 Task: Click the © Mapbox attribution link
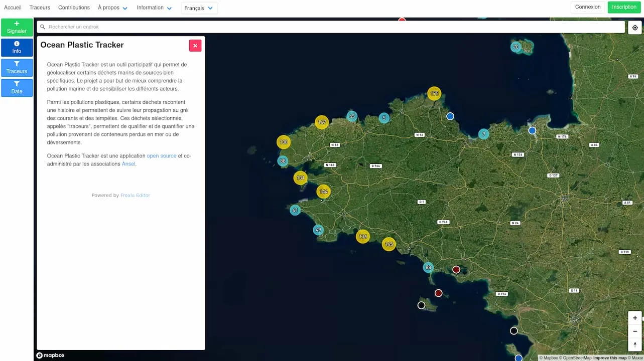pos(549,358)
